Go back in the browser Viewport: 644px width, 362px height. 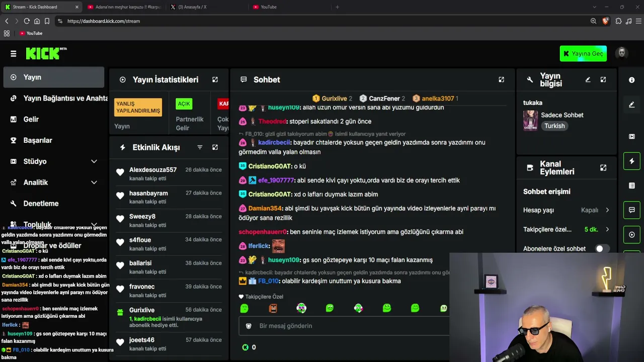pos(7,21)
